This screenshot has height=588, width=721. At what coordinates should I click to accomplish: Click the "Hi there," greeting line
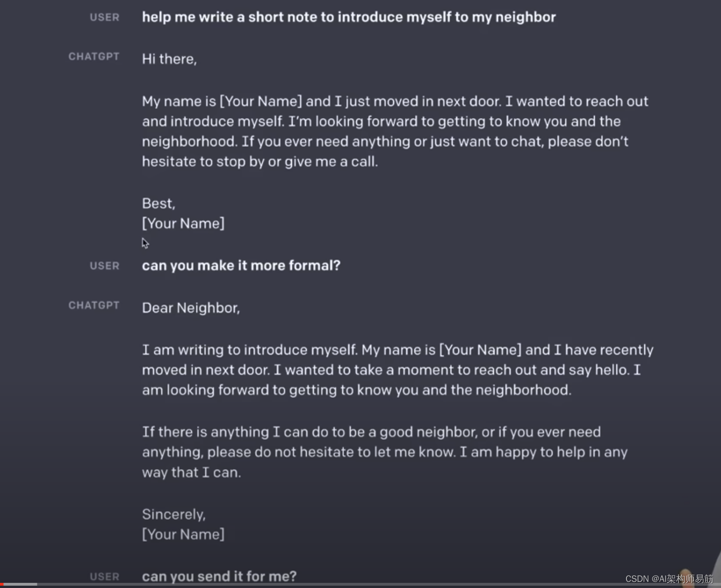click(x=169, y=59)
